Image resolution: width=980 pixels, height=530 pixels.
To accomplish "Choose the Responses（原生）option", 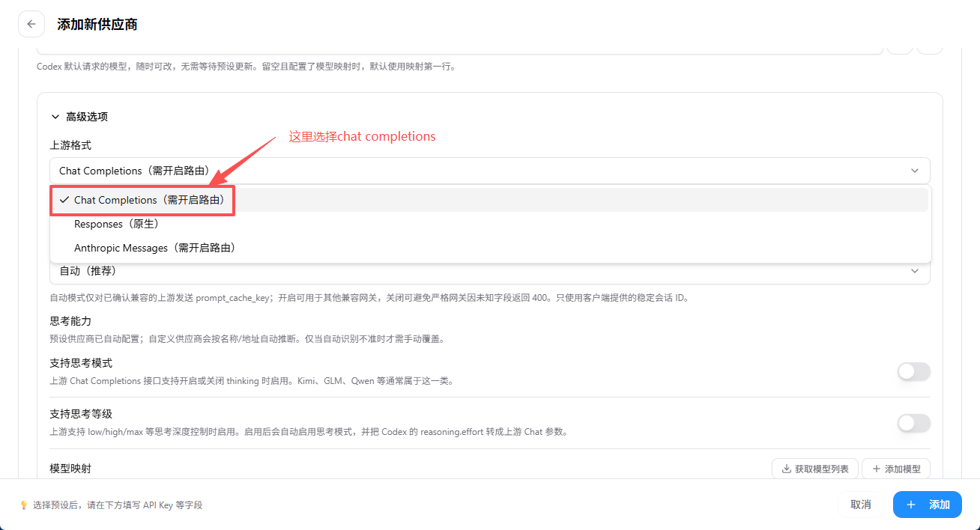I will [x=490, y=224].
